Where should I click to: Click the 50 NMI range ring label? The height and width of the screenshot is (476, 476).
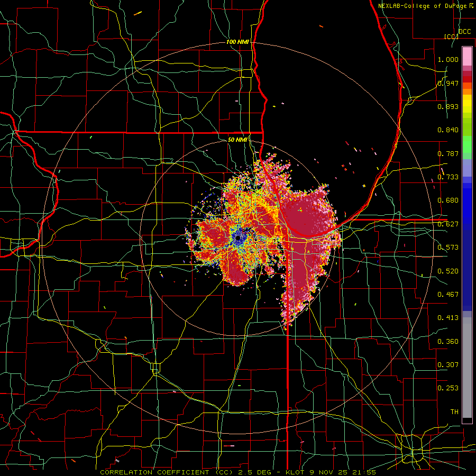237,140
